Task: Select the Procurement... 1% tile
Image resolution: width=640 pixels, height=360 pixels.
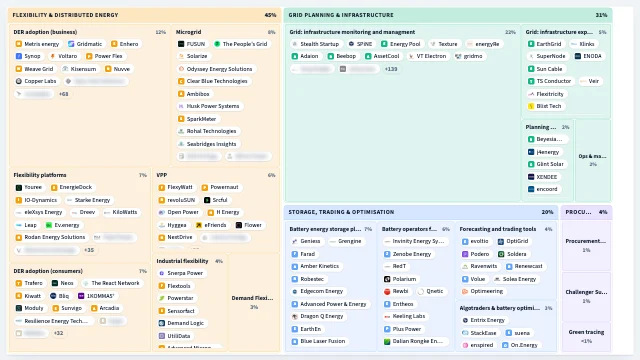Action: 586,245
